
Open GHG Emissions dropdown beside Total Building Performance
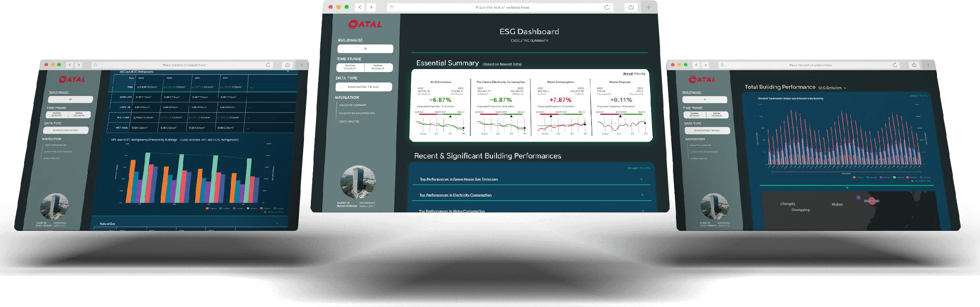[832, 88]
